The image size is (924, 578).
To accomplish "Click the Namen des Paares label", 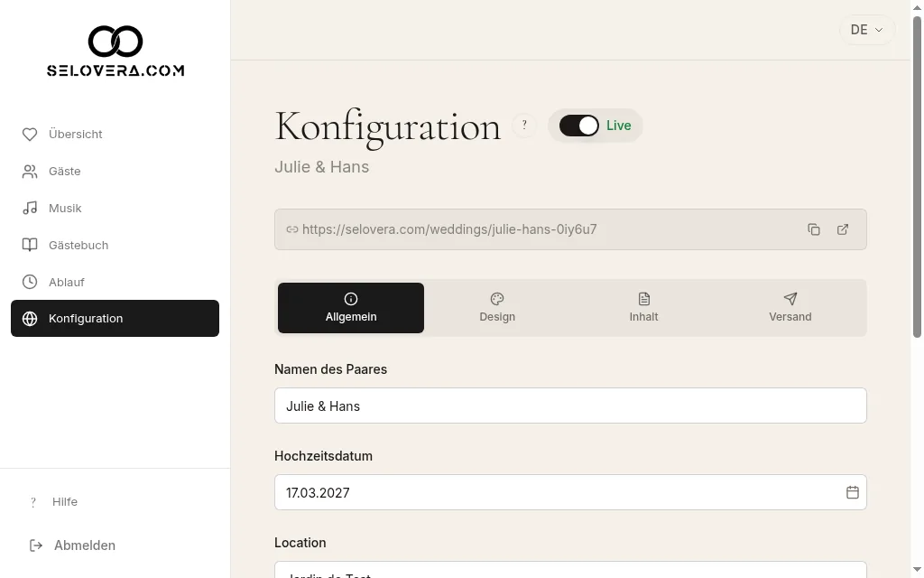I will pyautogui.click(x=330, y=369).
